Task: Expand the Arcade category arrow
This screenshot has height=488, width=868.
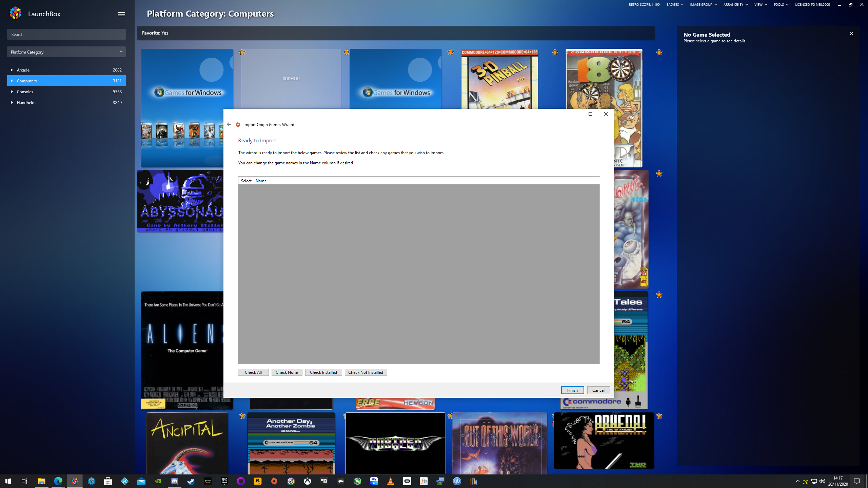Action: (x=12, y=70)
